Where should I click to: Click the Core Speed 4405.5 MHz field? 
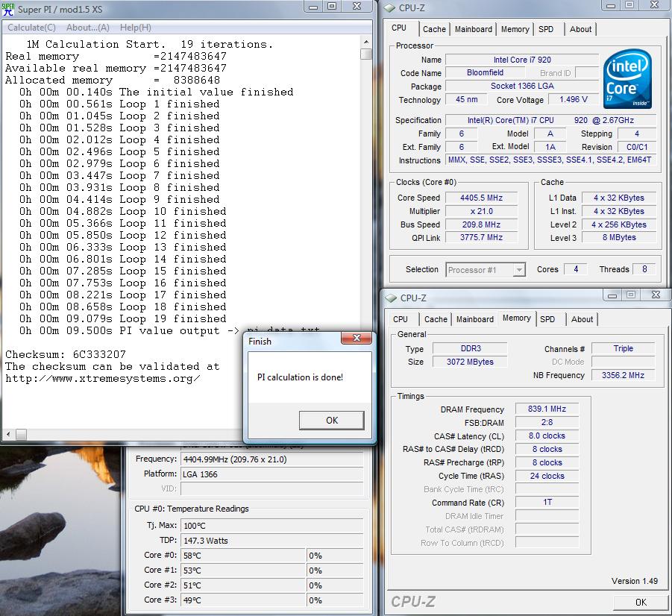(481, 198)
